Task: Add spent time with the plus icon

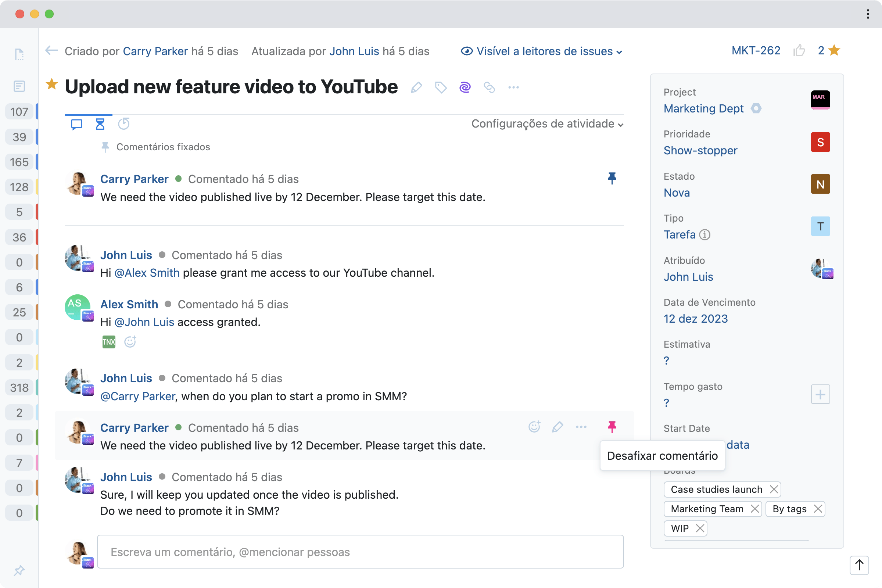Action: pyautogui.click(x=821, y=394)
